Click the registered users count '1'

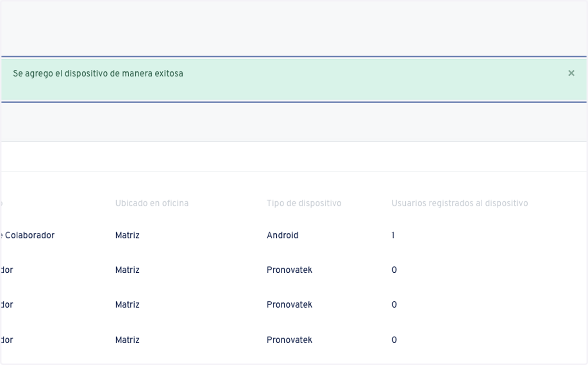pyautogui.click(x=393, y=235)
